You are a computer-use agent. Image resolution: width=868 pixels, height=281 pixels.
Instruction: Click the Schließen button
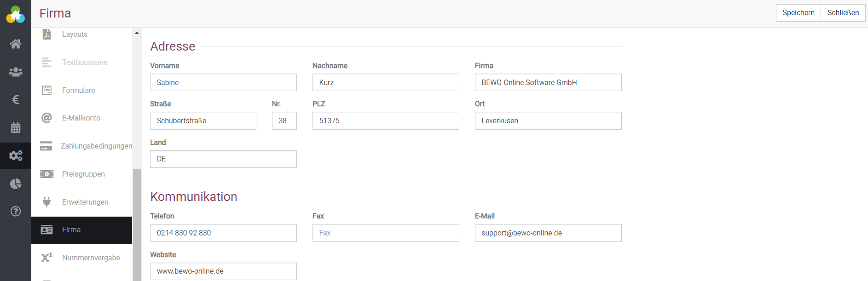point(843,13)
